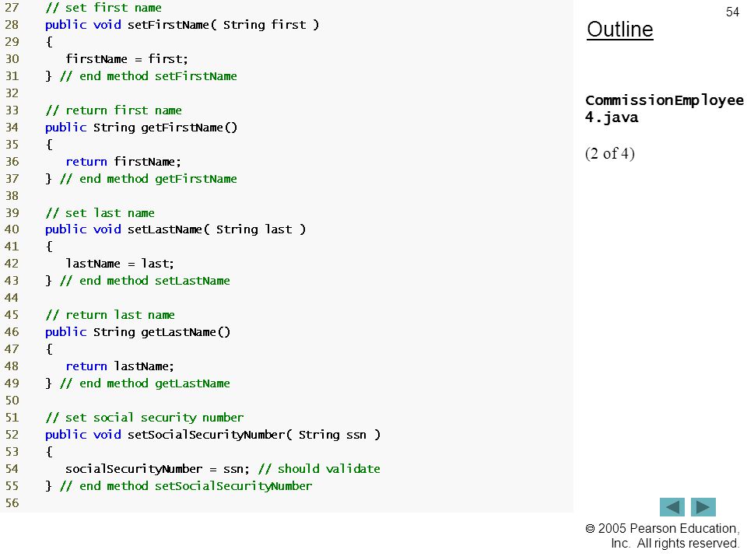747x560 pixels.
Task: Click line number 46
Action: coord(12,332)
